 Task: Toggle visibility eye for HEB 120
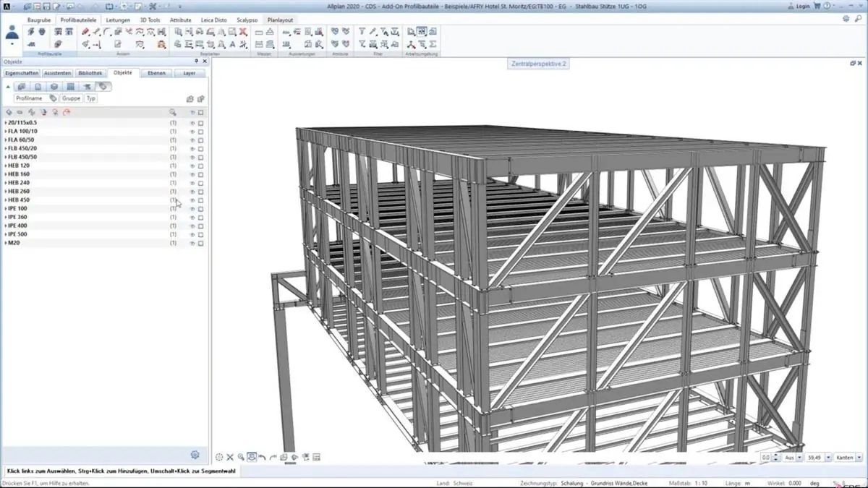(192, 166)
